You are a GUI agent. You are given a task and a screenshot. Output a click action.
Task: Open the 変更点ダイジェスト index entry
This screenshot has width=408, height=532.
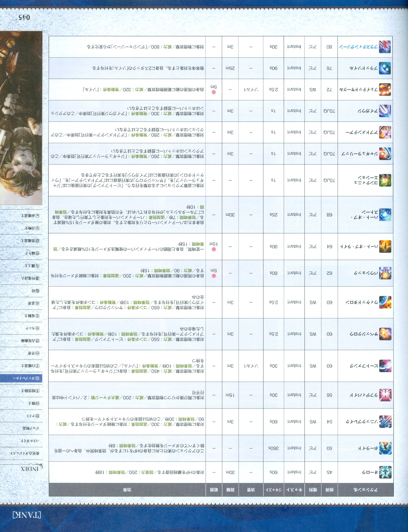[x=25, y=454]
